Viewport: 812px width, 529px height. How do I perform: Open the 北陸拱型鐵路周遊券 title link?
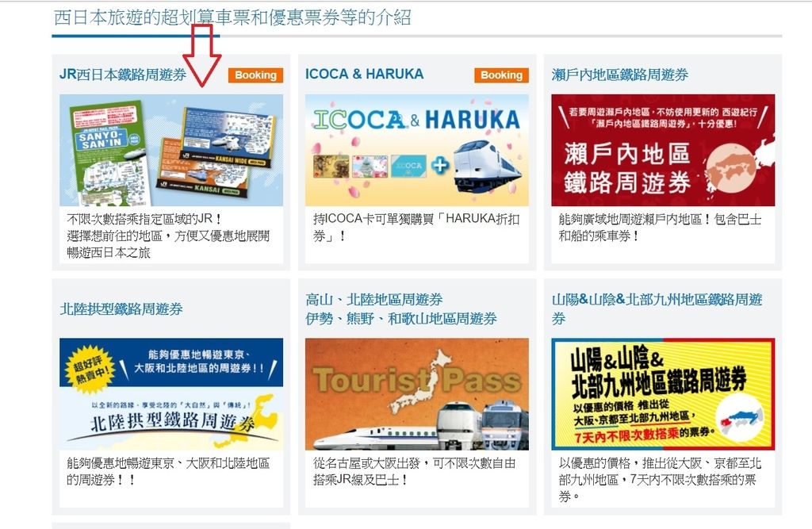click(121, 309)
